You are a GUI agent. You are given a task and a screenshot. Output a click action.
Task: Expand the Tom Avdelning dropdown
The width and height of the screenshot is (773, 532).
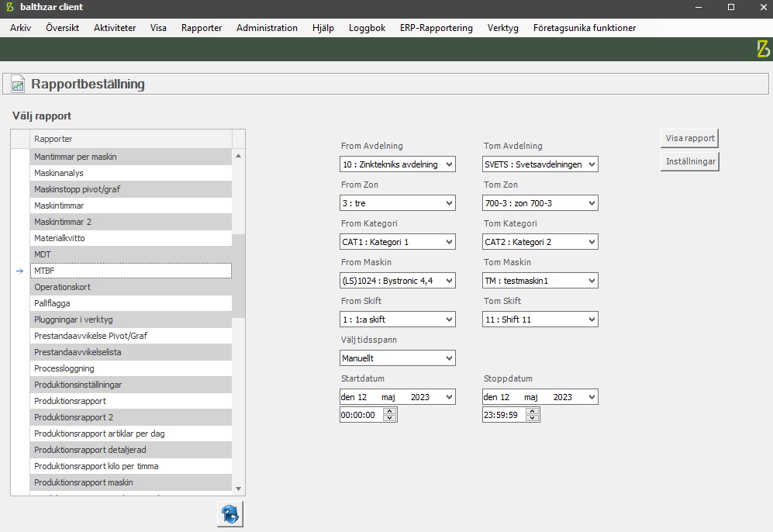coord(592,164)
